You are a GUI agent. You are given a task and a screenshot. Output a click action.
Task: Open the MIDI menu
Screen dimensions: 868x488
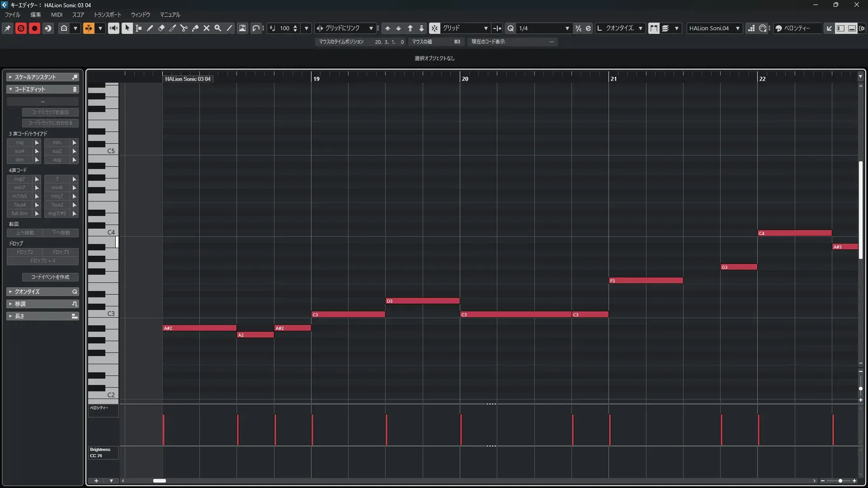tap(57, 14)
